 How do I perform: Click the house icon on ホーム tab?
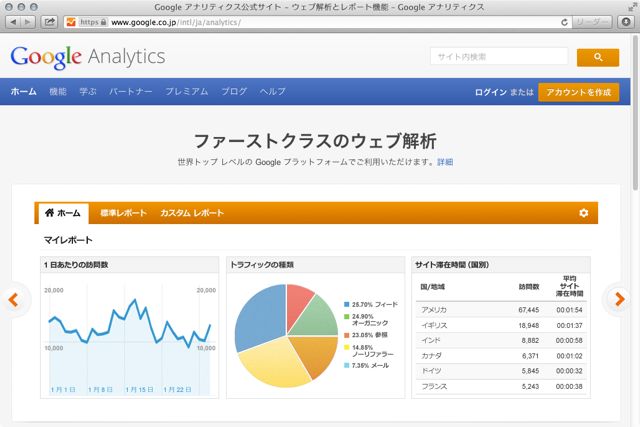click(x=49, y=213)
